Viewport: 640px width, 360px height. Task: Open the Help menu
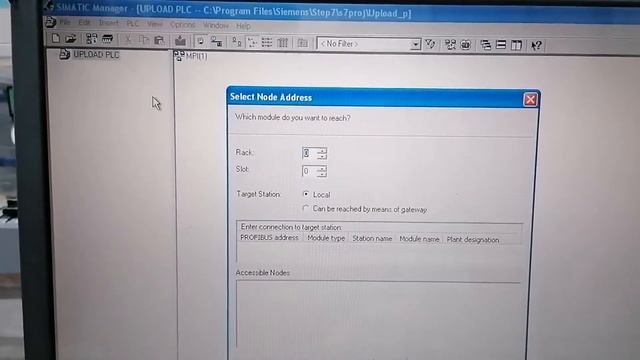click(243, 26)
